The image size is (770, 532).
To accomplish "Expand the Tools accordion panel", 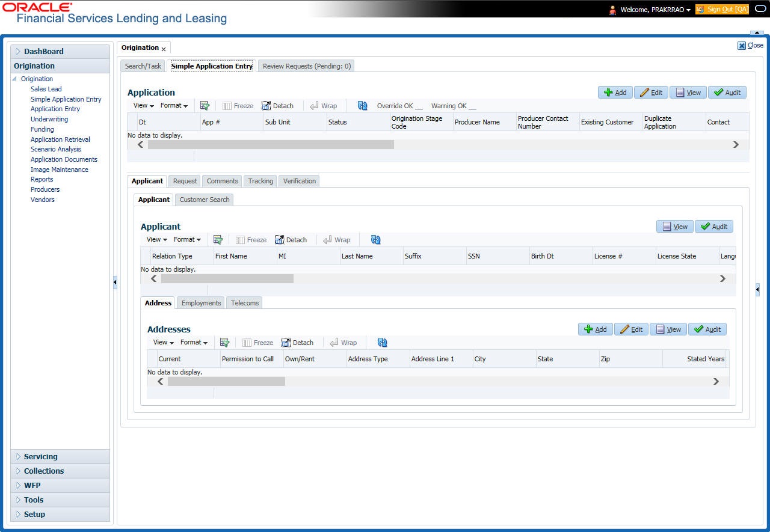I will click(x=60, y=500).
